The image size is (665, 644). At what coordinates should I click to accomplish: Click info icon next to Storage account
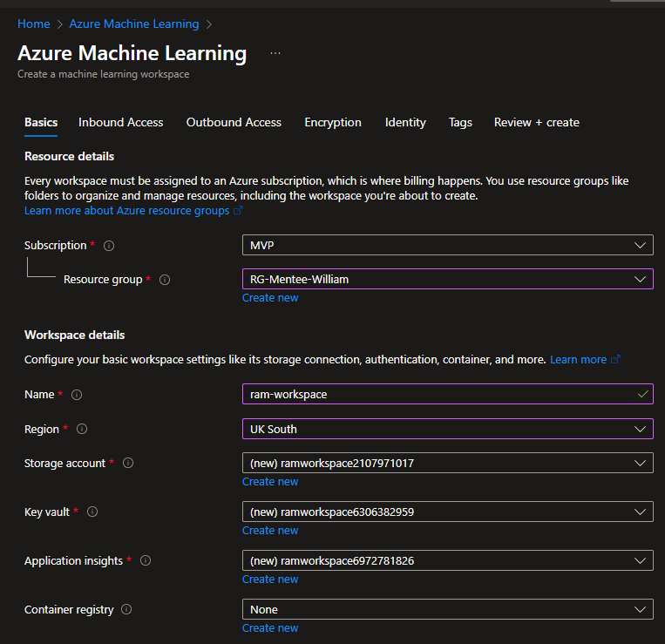(128, 464)
